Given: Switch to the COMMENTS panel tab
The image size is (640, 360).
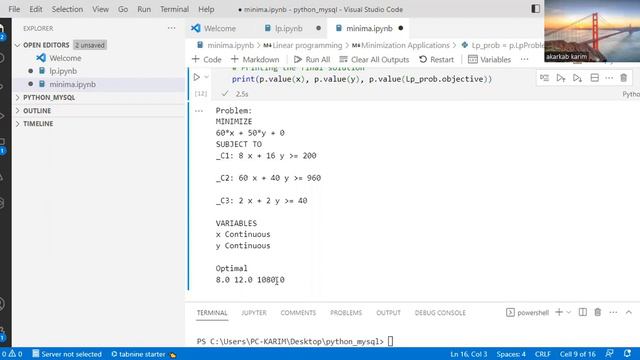Looking at the screenshot, I should [x=298, y=313].
